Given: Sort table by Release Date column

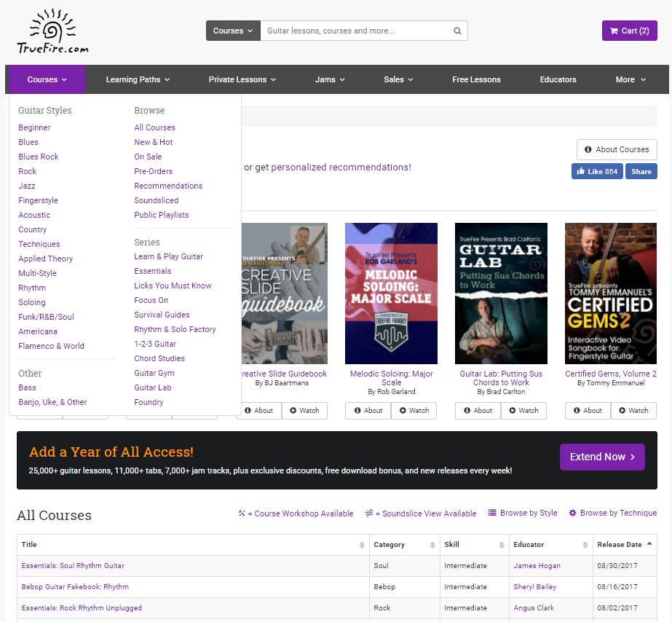Looking at the screenshot, I should click(x=625, y=544).
